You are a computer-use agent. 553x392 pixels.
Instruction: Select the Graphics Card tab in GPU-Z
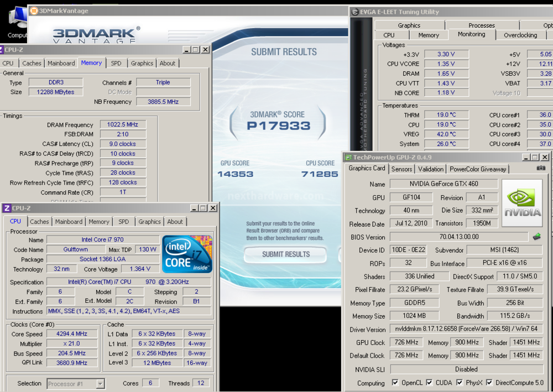tap(367, 168)
